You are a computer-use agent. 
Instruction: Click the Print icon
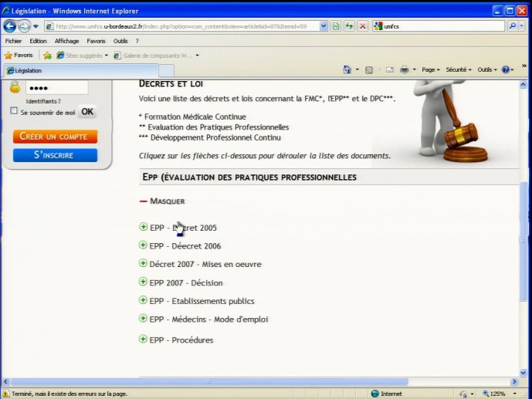(x=404, y=69)
